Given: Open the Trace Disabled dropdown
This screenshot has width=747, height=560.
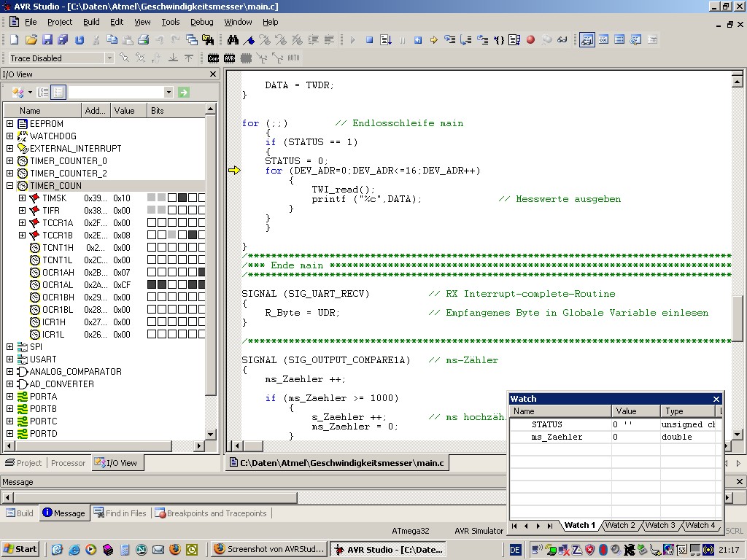Looking at the screenshot, I should [x=109, y=58].
